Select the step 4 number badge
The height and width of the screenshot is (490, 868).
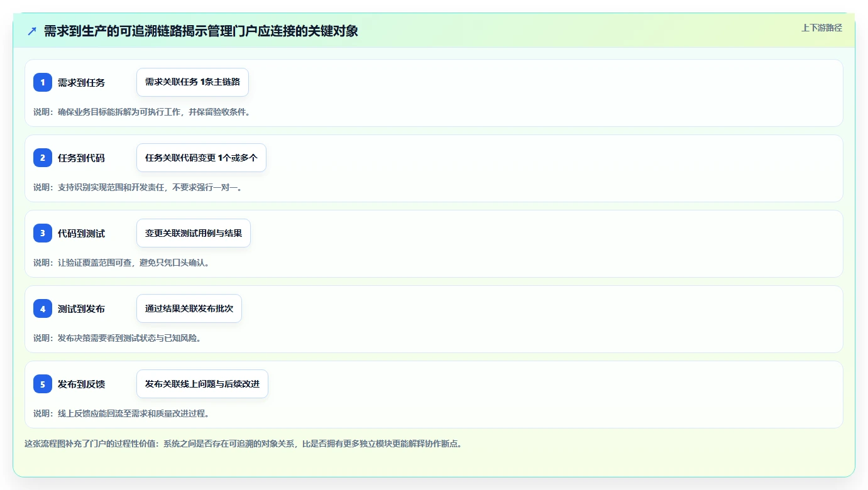43,308
